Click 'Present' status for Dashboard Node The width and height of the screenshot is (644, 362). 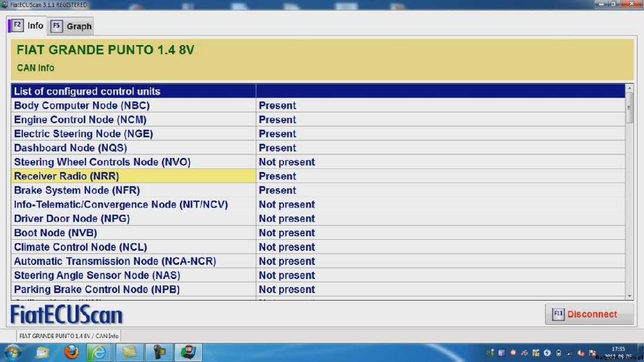tap(278, 148)
